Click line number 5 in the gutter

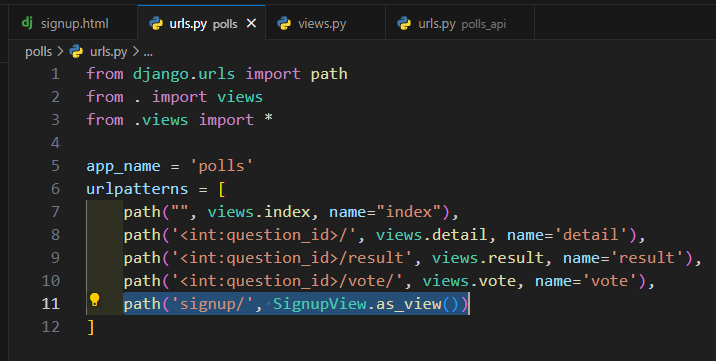pos(55,166)
